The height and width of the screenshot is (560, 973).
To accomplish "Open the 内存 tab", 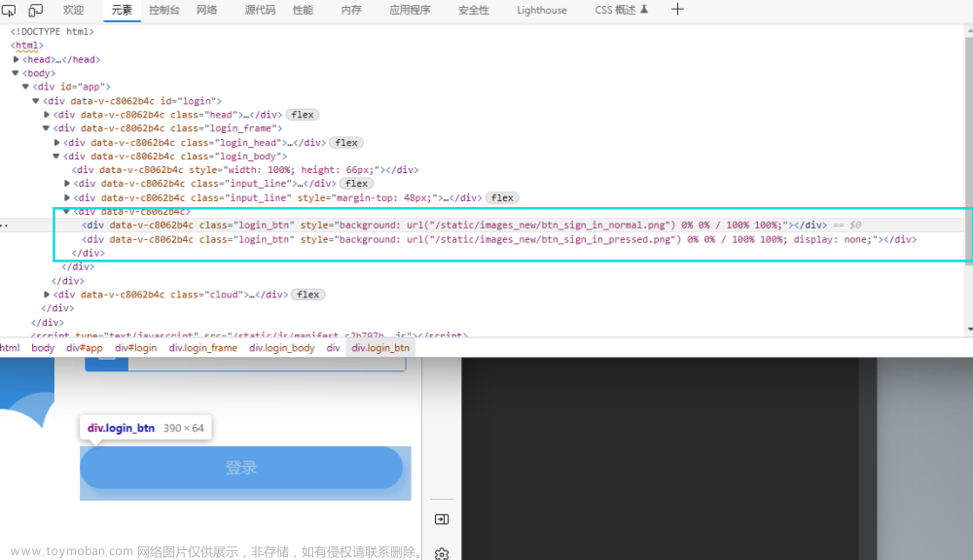I will point(351,10).
